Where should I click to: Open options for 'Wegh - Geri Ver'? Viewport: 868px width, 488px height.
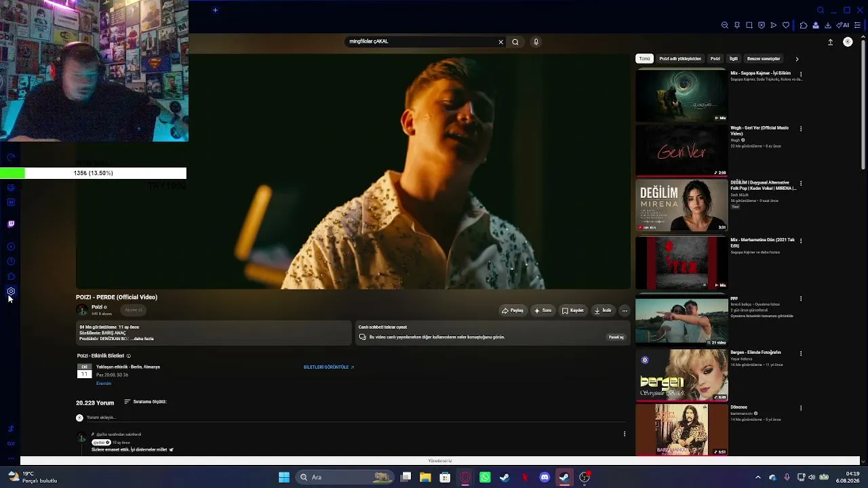point(801,129)
